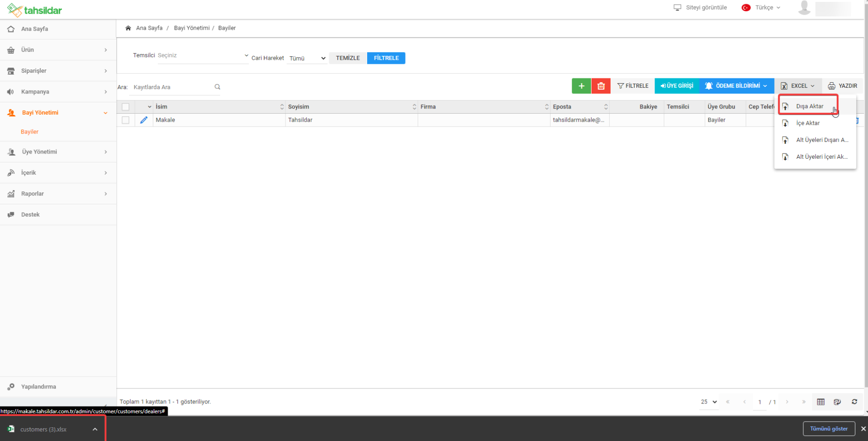868x441 pixels.
Task: Click the home breadcrumb icon
Action: click(x=128, y=28)
